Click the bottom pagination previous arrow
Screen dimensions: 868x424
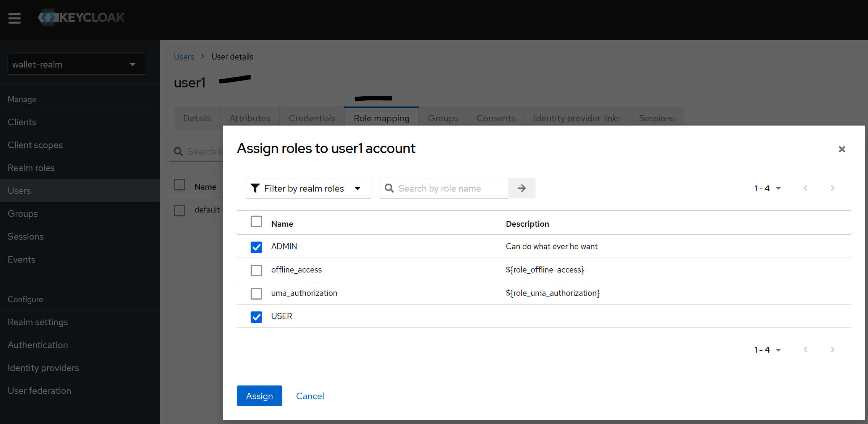(805, 350)
